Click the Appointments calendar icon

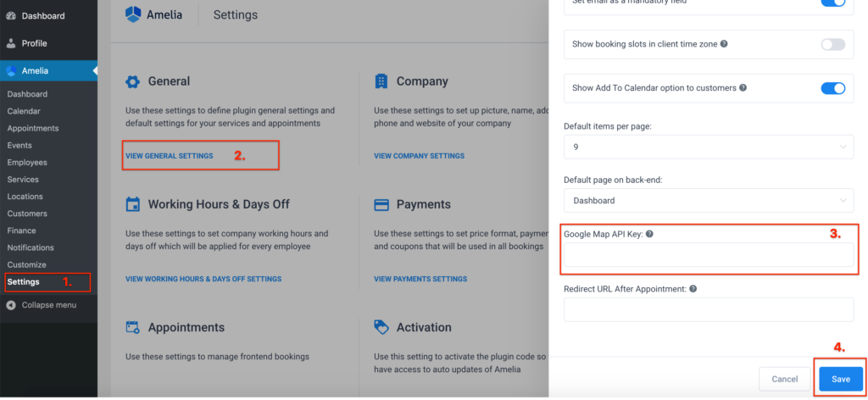click(132, 327)
